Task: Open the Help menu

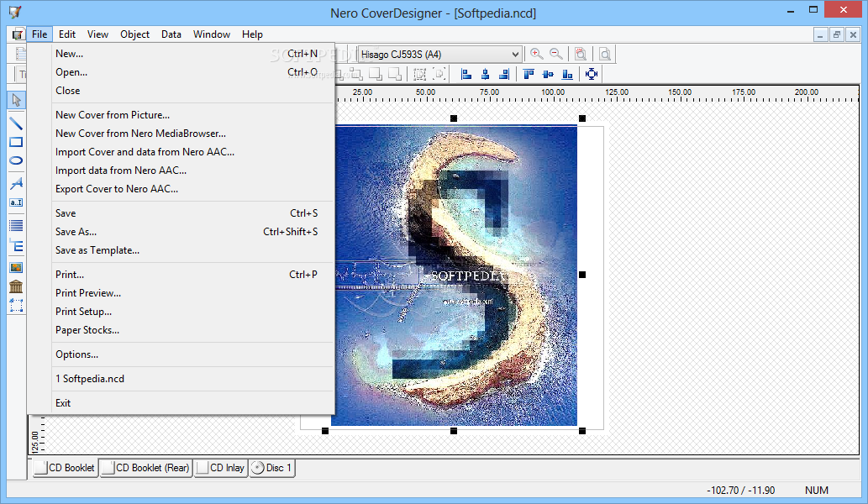Action: click(x=252, y=34)
